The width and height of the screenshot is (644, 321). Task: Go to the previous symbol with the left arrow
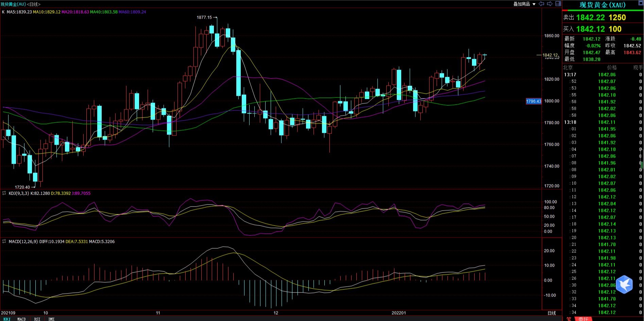tap(541, 4)
